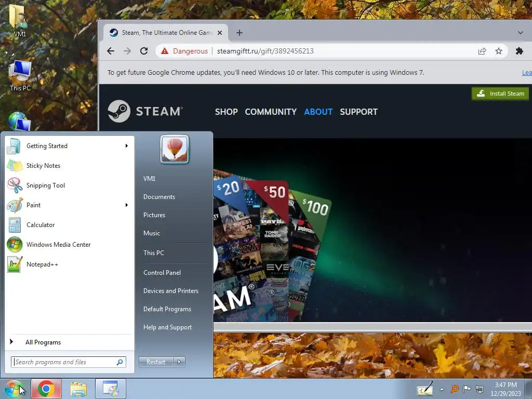
Task: Close the Steam tab
Action: [220, 33]
